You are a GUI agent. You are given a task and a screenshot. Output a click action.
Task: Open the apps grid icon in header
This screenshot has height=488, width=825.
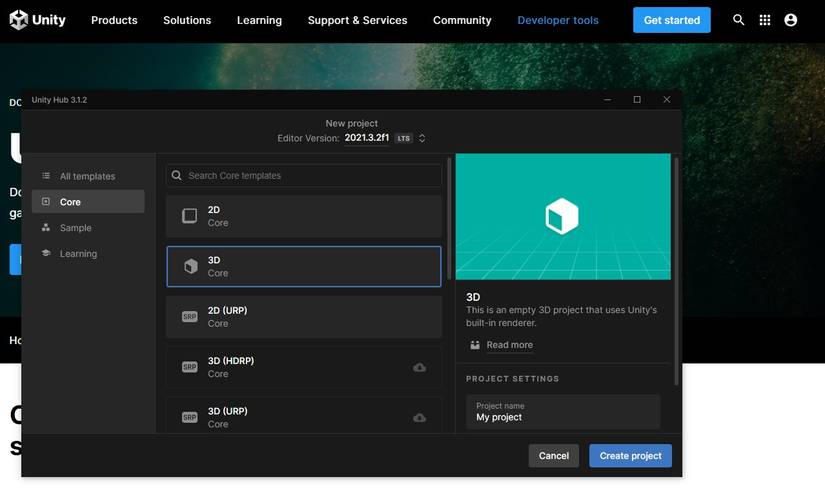pyautogui.click(x=764, y=20)
